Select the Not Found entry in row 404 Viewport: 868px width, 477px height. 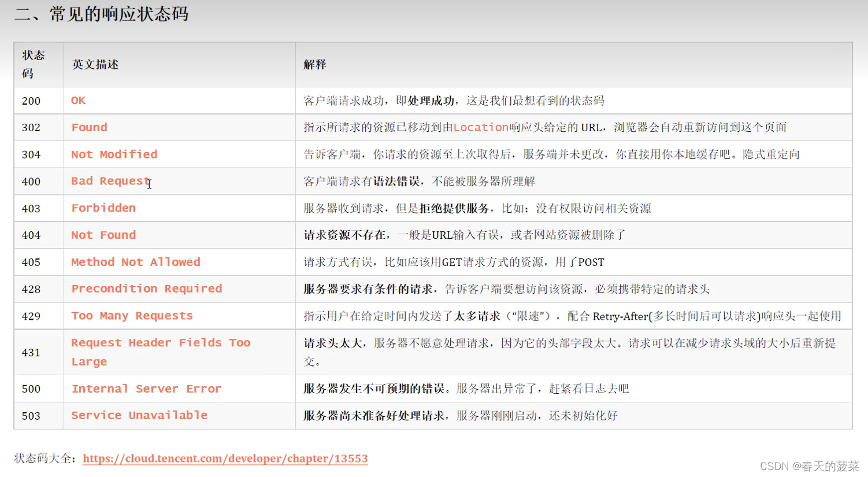pos(103,235)
